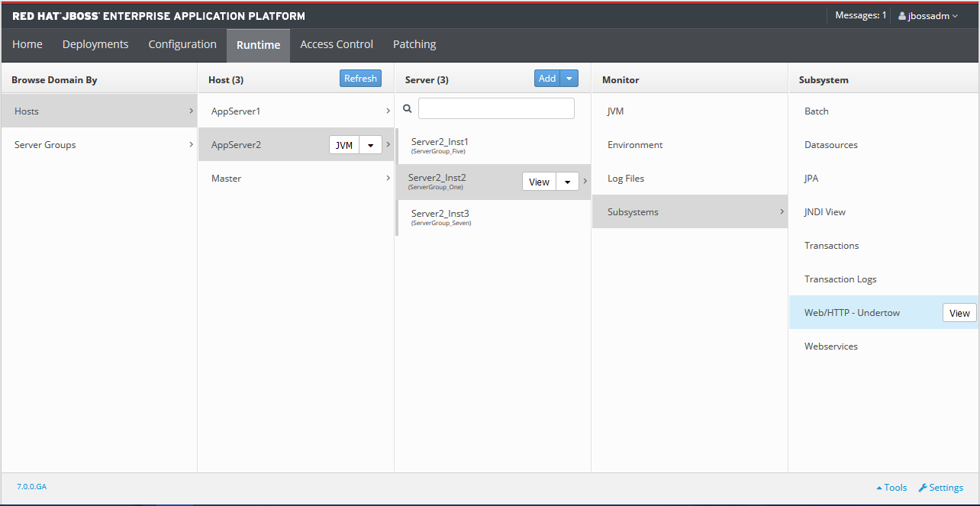This screenshot has width=980, height=506.
Task: Expand the AppServer1 chevron
Action: 388,111
